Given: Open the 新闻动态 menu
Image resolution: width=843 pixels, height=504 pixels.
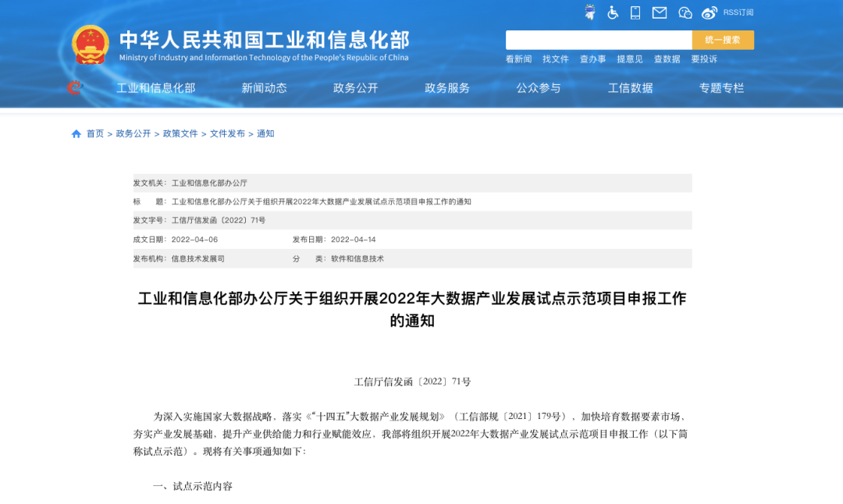Looking at the screenshot, I should tap(265, 88).
